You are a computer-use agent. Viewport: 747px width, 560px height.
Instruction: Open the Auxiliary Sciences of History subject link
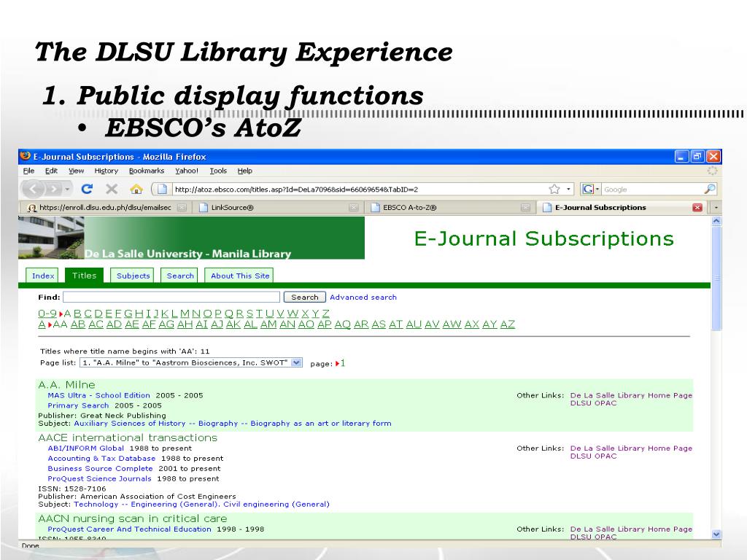pos(233,424)
